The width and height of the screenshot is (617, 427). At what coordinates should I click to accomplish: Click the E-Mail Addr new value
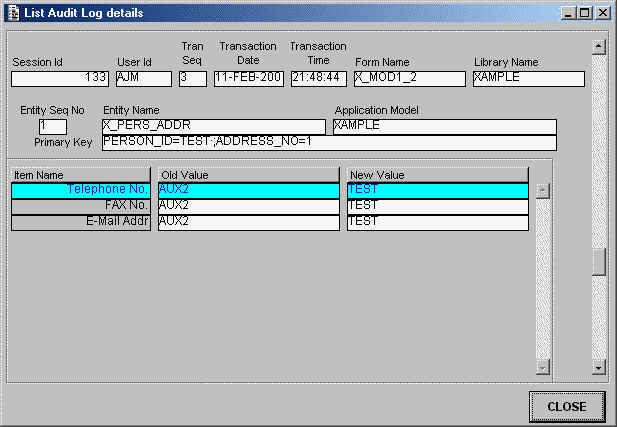(437, 221)
